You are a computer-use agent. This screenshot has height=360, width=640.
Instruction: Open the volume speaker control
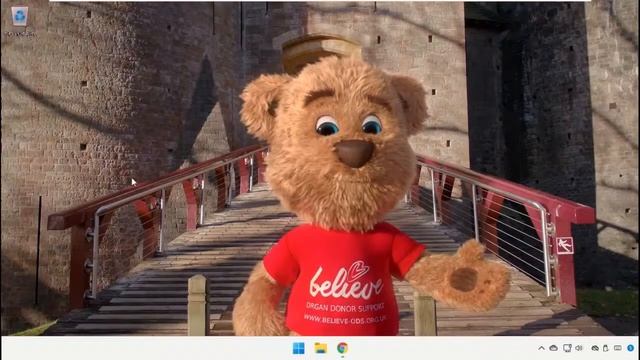click(579, 348)
